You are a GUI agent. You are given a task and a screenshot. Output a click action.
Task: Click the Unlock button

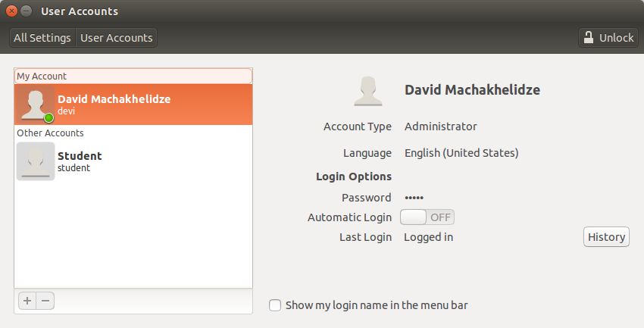(x=608, y=38)
